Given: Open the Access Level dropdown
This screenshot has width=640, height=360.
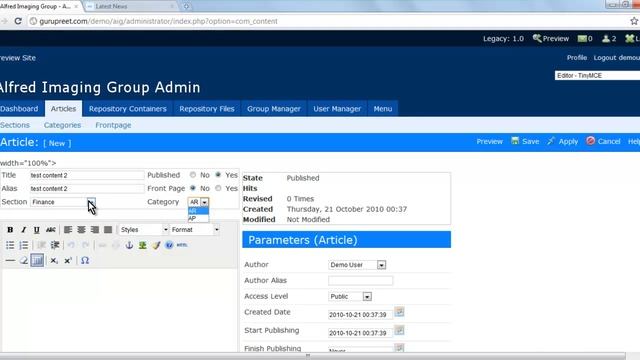Looking at the screenshot, I should pos(350,296).
